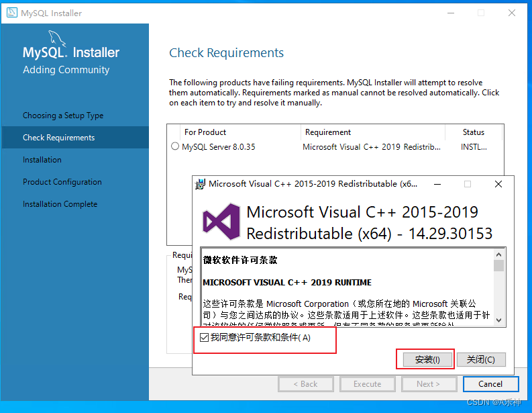Click license text scrollbar down arrow
Screen dimensions: 532x413
498,320
